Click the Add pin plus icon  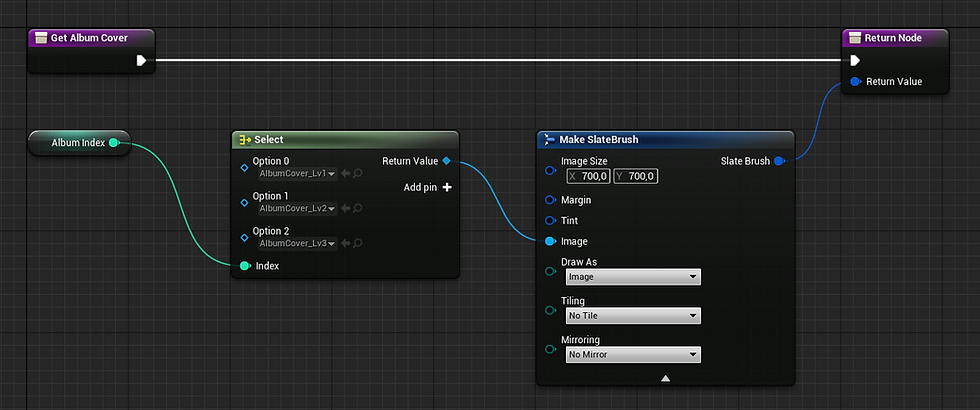tap(447, 187)
